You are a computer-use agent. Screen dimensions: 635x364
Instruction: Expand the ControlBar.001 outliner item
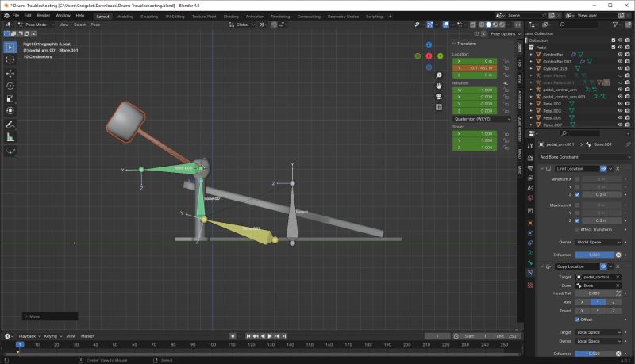tap(531, 62)
